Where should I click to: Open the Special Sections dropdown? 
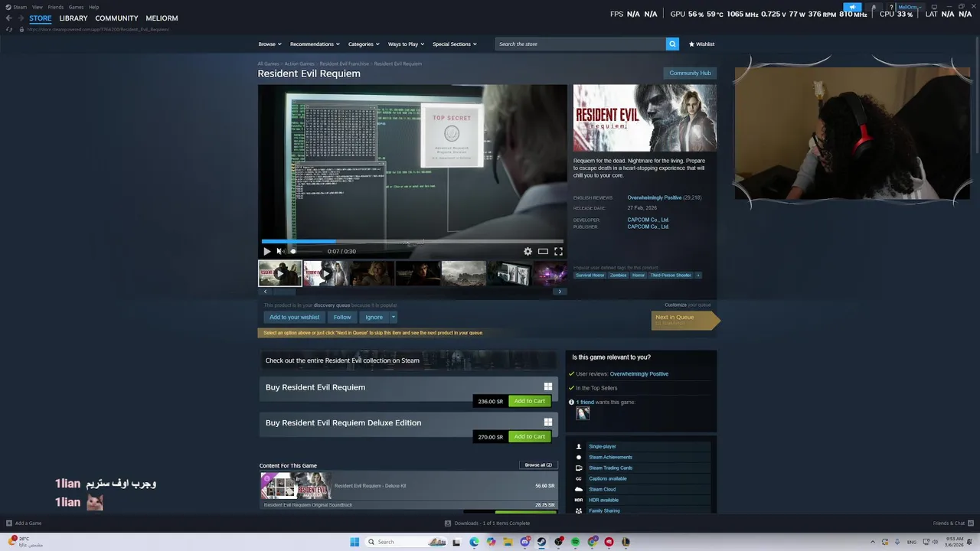point(454,44)
